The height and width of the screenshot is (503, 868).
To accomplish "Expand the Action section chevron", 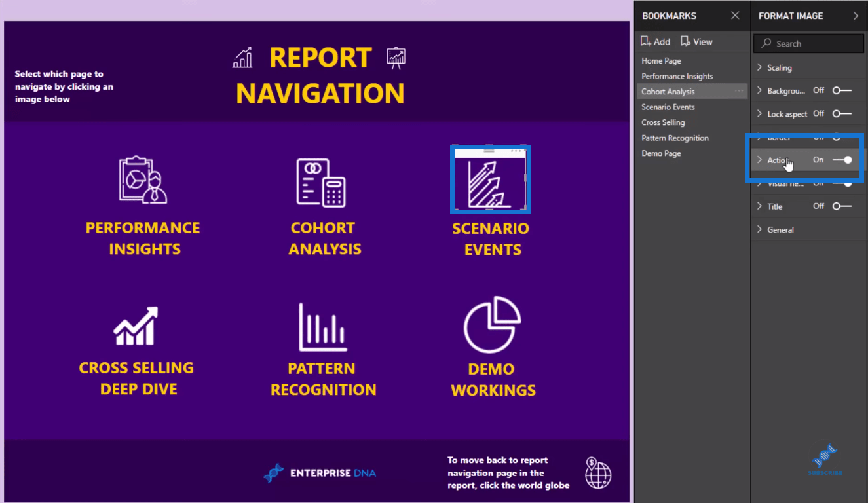I will (760, 160).
